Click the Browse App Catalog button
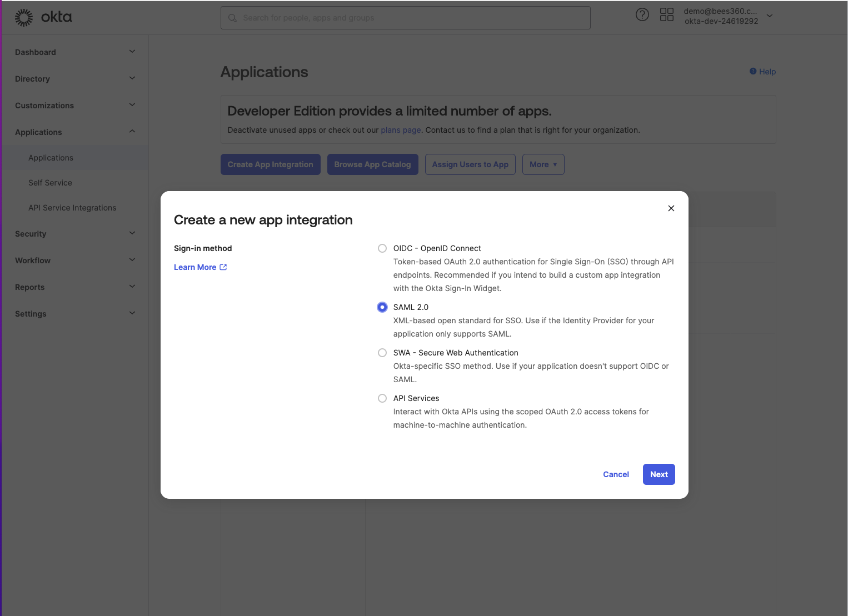Image resolution: width=848 pixels, height=616 pixels. pos(372,164)
